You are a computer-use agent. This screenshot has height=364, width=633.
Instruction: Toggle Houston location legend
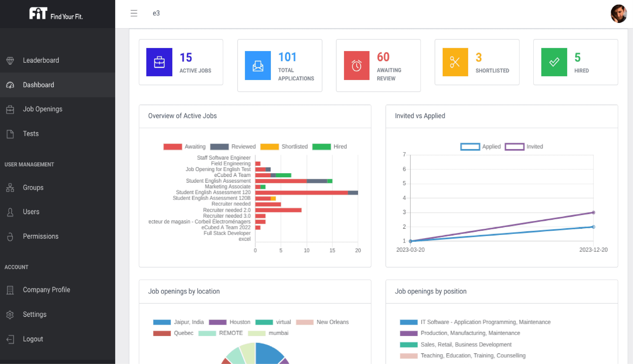[x=229, y=322]
